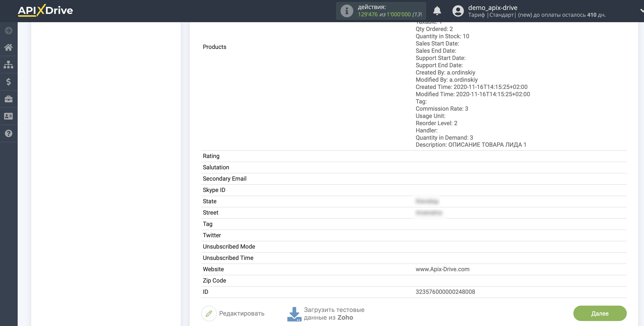This screenshot has height=326, width=644.
Task: Select website value www.Apix-Drive.com
Action: coord(442,269)
